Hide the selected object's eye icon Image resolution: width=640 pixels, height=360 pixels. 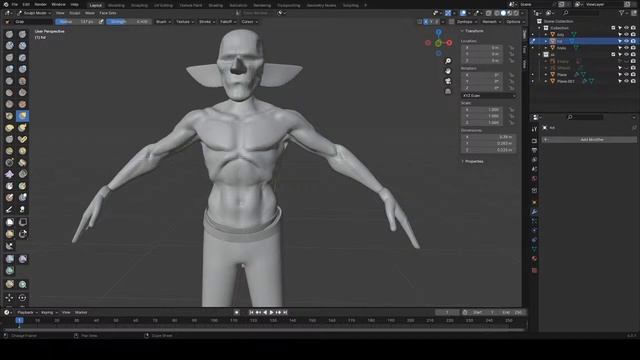point(627,41)
